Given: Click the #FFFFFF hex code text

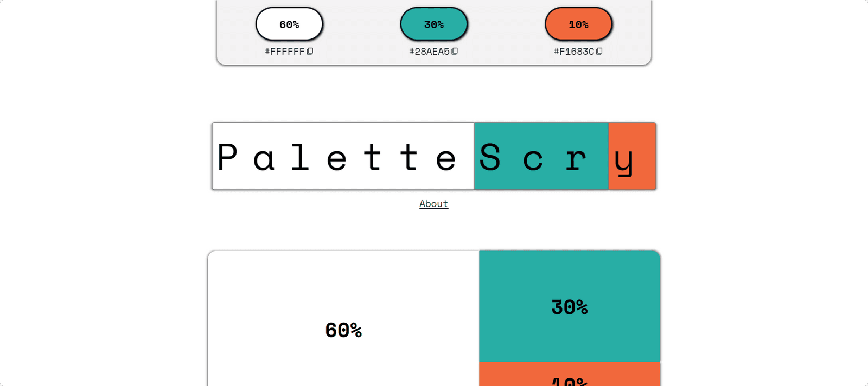Looking at the screenshot, I should pos(284,52).
